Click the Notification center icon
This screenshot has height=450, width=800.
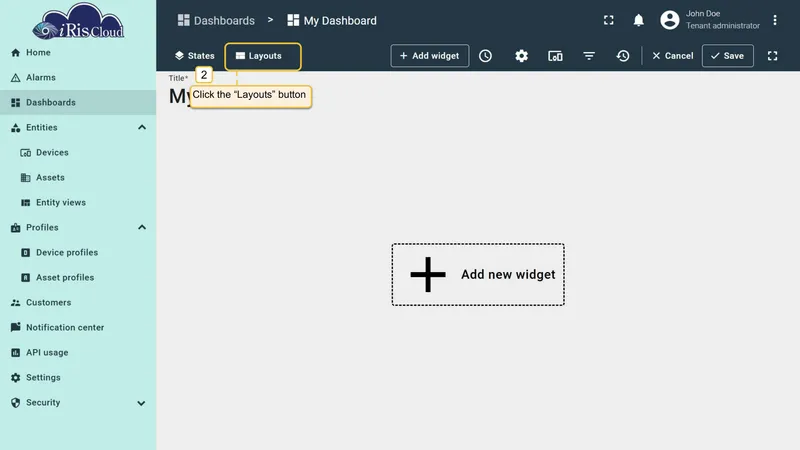point(15,327)
